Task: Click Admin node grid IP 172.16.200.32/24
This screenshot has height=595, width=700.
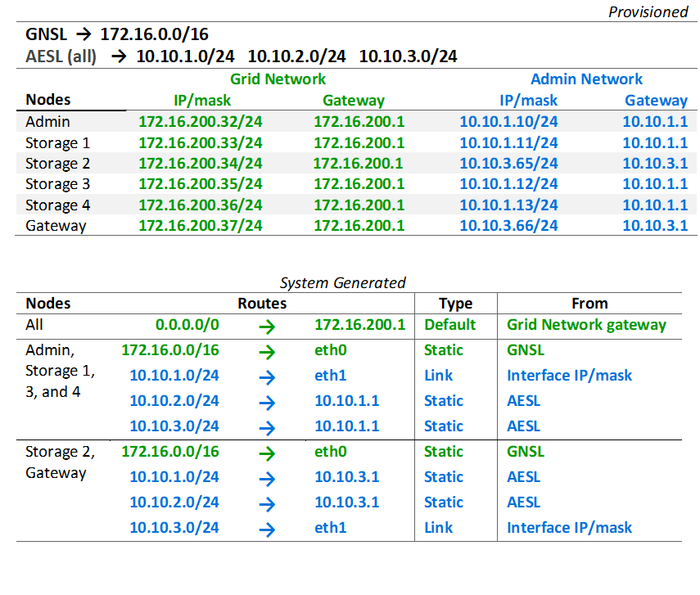Action: 201,121
